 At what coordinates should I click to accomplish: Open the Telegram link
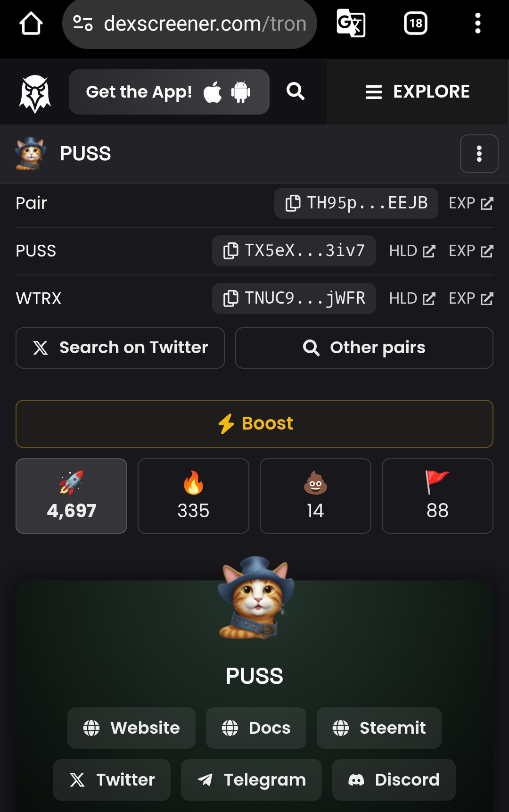coord(251,780)
